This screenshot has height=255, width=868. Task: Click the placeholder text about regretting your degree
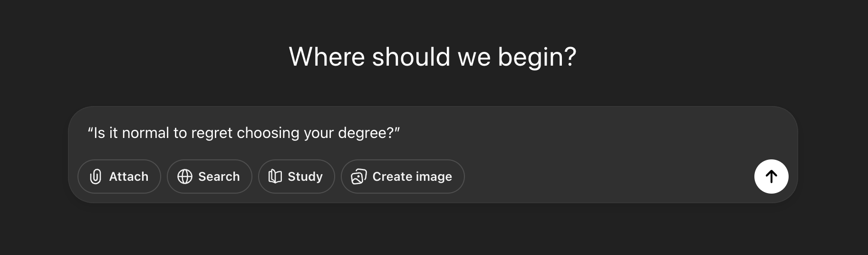243,133
